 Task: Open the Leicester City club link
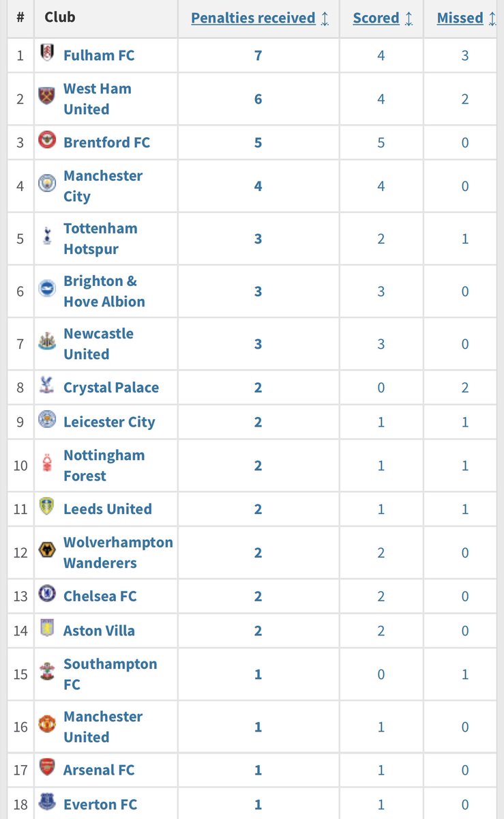pyautogui.click(x=109, y=422)
